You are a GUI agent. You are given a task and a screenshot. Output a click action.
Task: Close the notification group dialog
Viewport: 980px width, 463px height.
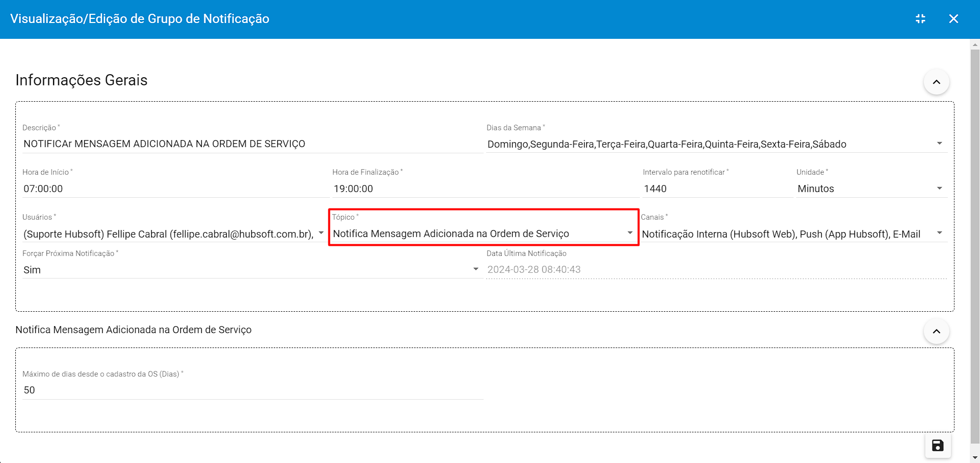pyautogui.click(x=953, y=19)
